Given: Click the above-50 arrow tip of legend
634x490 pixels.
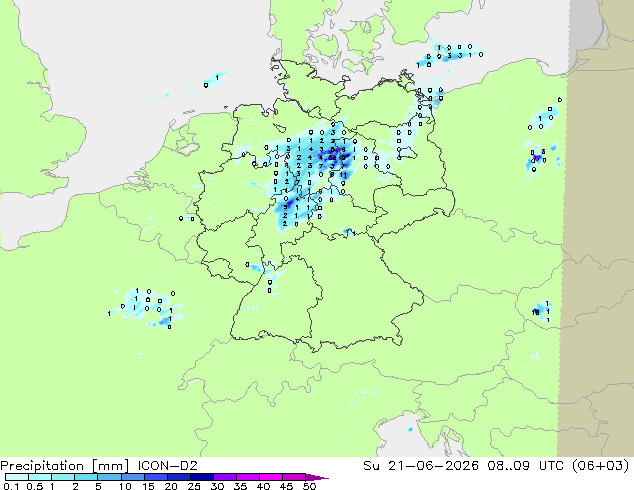Looking at the screenshot, I should tap(317, 477).
